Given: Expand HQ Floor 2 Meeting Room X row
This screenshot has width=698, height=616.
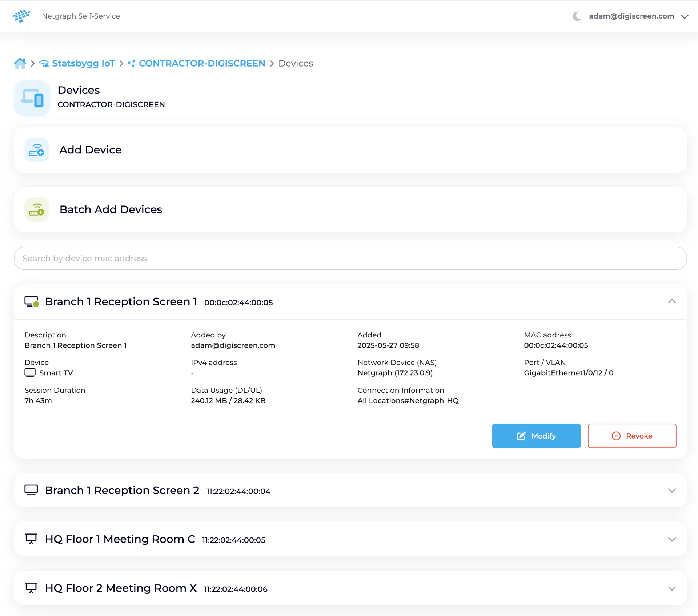Looking at the screenshot, I should point(350,588).
